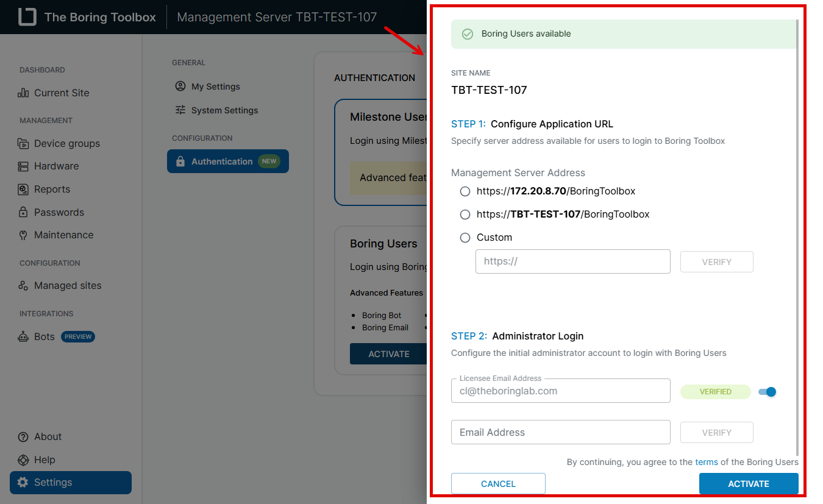Choose the Custom address radio button
The height and width of the screenshot is (504, 823).
click(465, 238)
